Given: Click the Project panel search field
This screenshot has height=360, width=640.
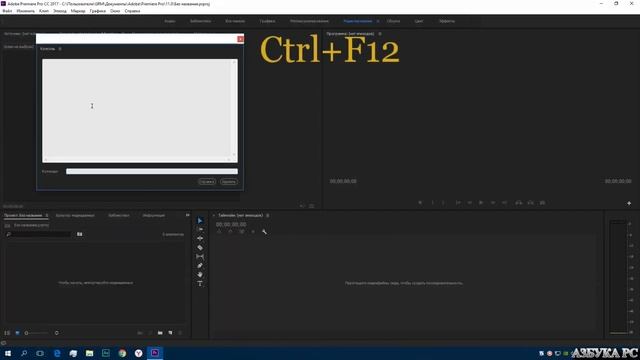Looking at the screenshot, I should tap(39, 234).
